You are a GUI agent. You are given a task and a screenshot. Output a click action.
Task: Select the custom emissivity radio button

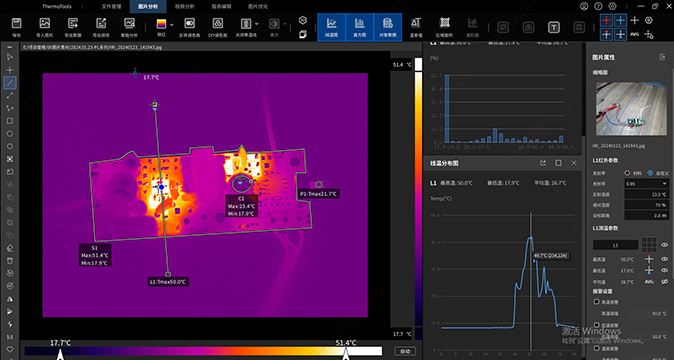coord(650,173)
